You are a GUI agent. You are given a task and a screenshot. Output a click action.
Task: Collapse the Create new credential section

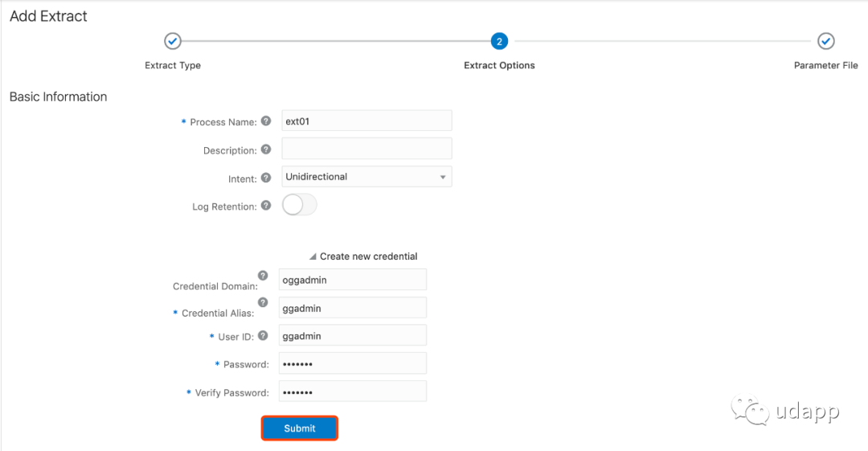[x=313, y=256]
